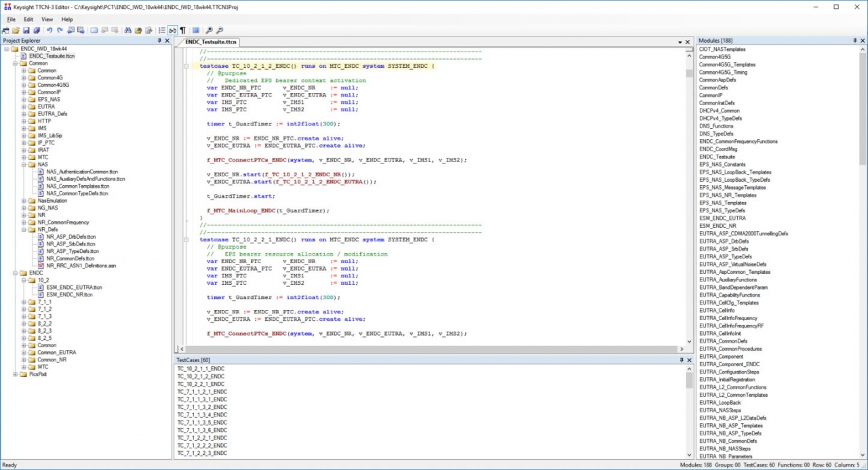Open the View menu
Screen dimensions: 868x470
47,19
